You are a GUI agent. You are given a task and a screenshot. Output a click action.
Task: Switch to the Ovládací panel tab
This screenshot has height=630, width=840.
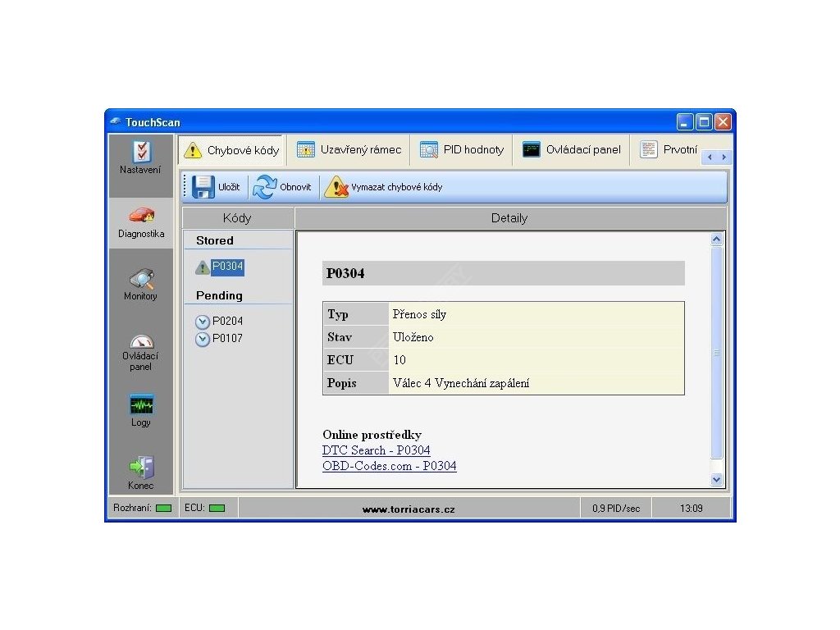pyautogui.click(x=572, y=150)
